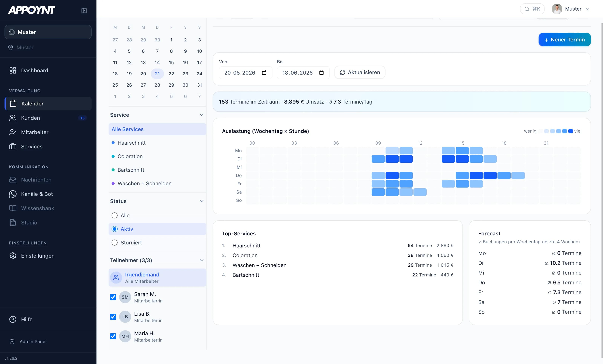Open the Muster organization selector
Image resolution: width=603 pixels, height=364 pixels.
48,32
